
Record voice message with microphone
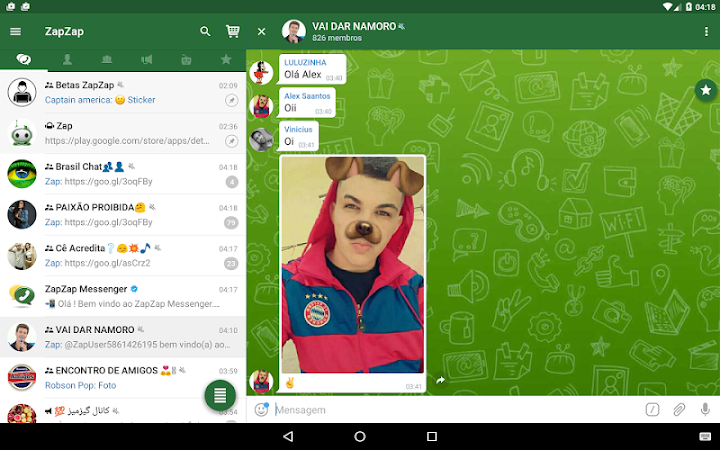click(705, 410)
